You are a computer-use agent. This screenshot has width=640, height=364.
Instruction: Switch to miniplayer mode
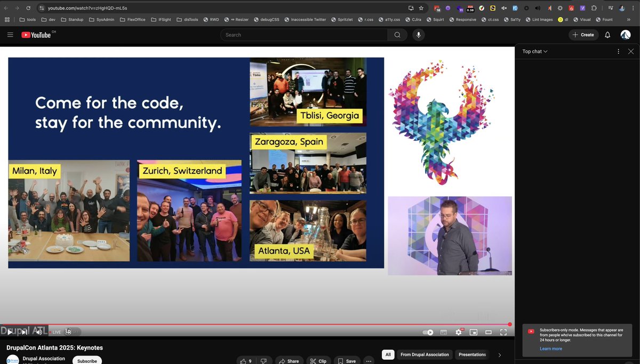[473, 332]
